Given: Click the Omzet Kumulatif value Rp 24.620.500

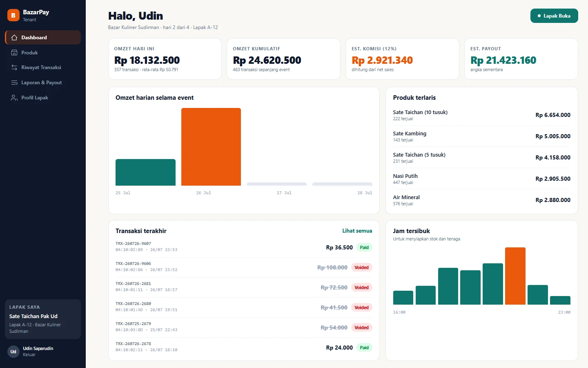Looking at the screenshot, I should point(267,61).
